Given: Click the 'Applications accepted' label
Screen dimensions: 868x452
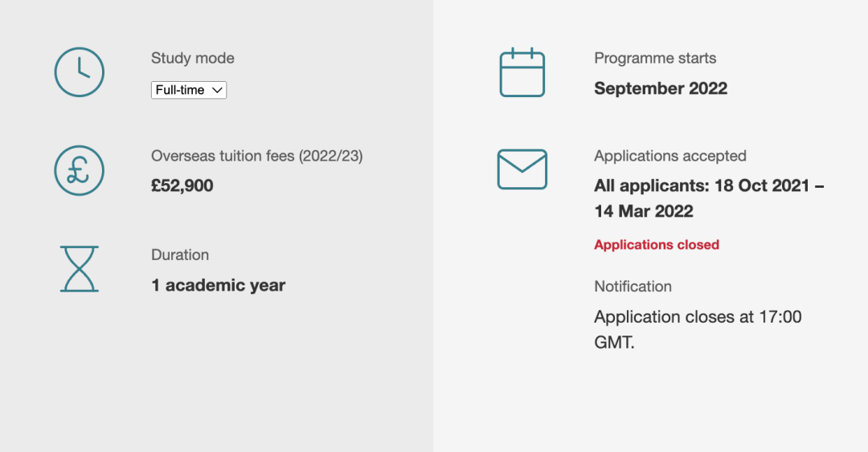Looking at the screenshot, I should click(670, 157).
